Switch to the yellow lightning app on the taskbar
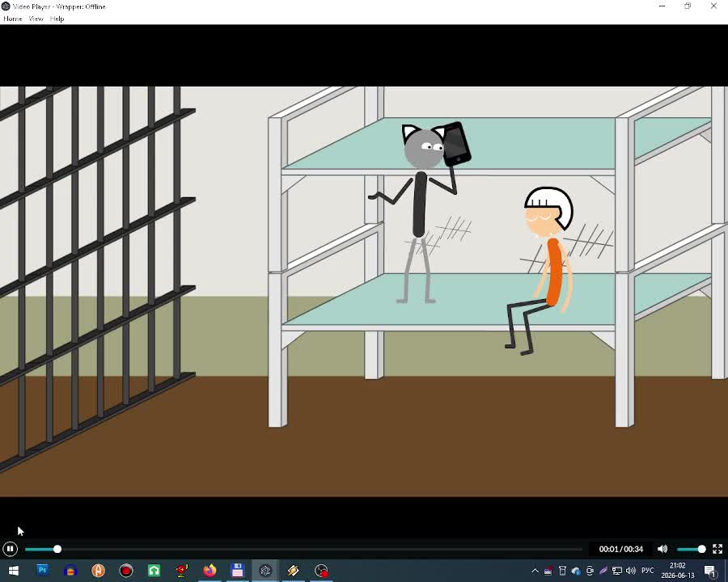 294,571
